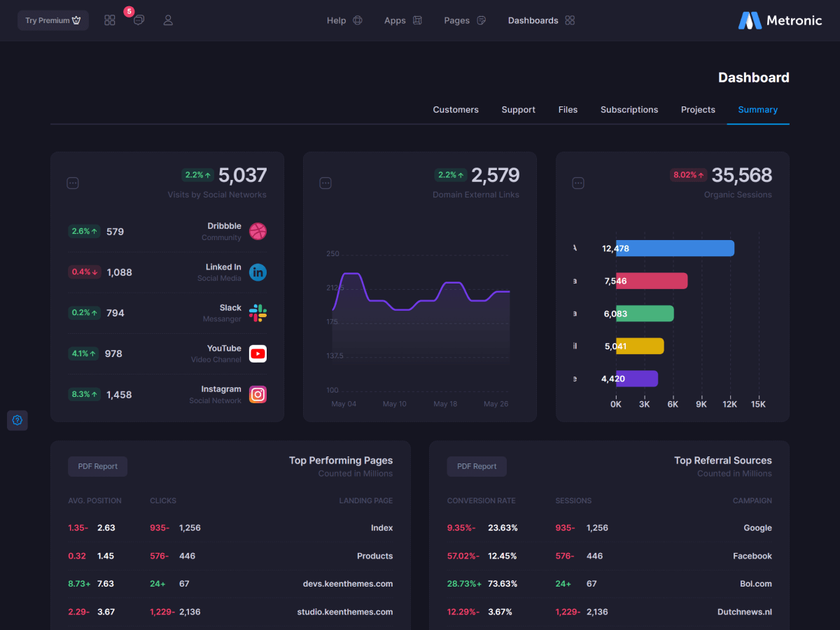Viewport: 840px width, 630px height.
Task: Click the Instagram logo icon
Action: (258, 395)
